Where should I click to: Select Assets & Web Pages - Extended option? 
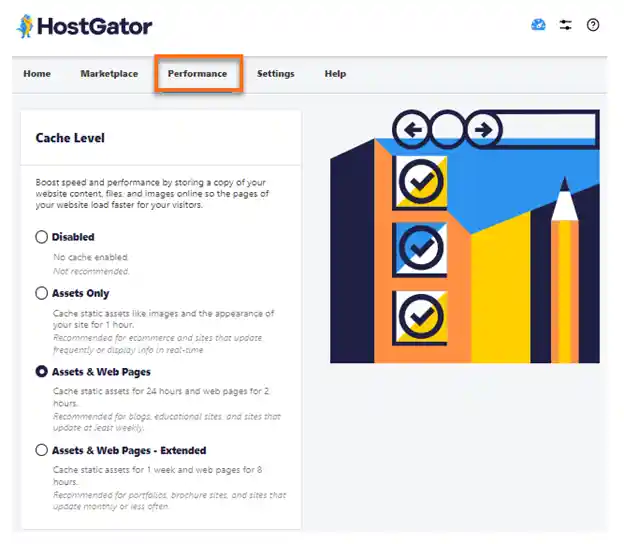[41, 450]
